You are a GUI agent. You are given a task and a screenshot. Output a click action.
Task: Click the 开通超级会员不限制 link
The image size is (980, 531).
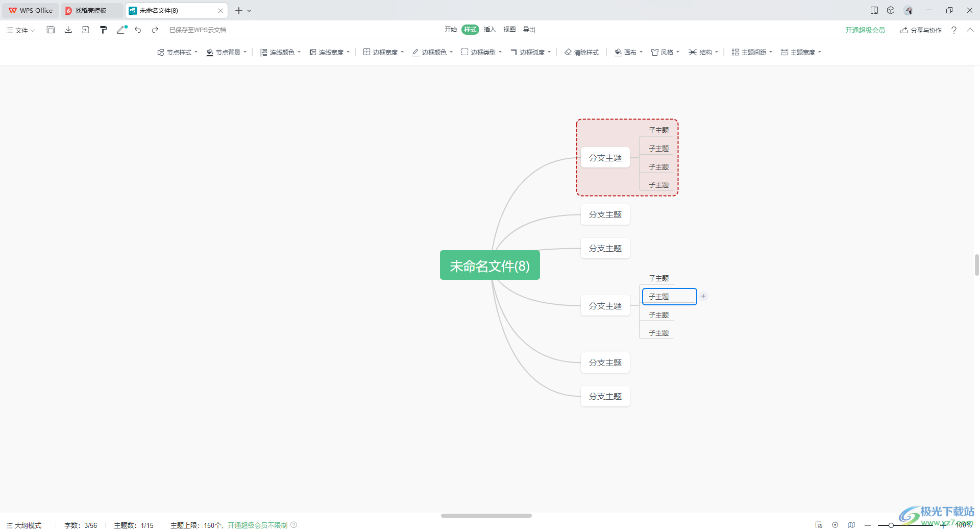pos(257,525)
